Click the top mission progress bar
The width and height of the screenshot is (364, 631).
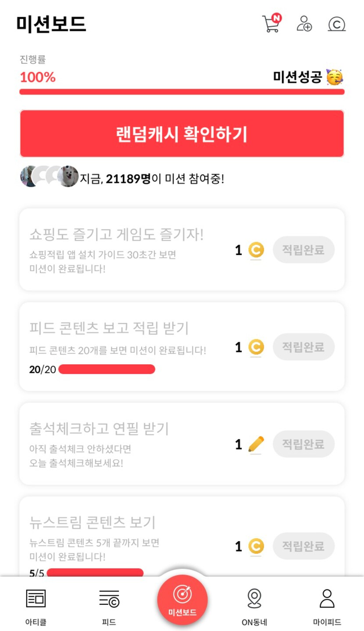(182, 92)
